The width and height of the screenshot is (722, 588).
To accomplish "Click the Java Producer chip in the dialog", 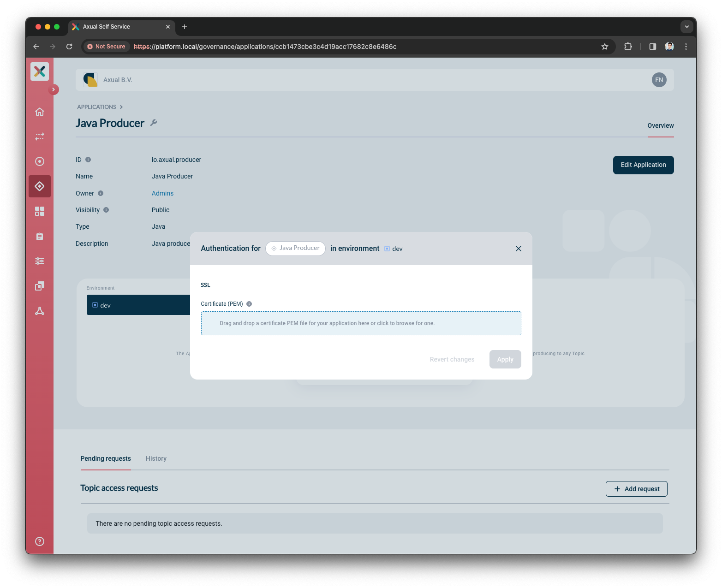I will pyautogui.click(x=295, y=248).
